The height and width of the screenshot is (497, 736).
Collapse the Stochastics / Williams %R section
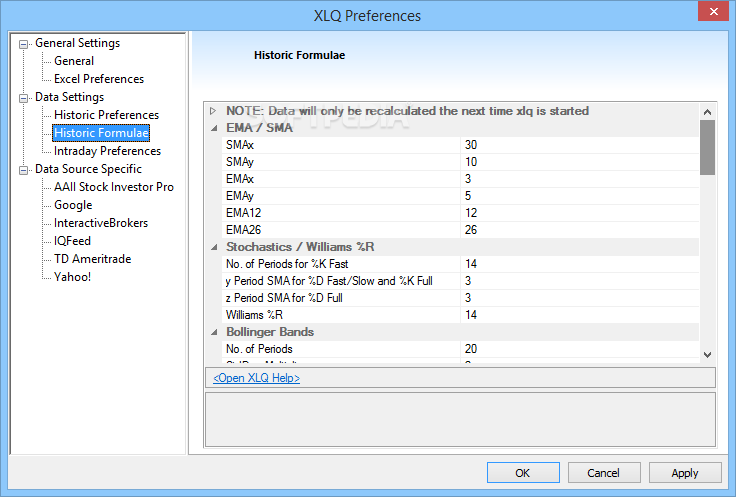click(214, 247)
